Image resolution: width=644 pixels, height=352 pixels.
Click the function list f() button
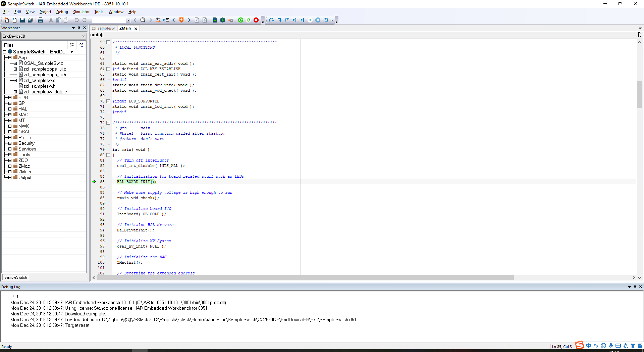[x=640, y=35]
